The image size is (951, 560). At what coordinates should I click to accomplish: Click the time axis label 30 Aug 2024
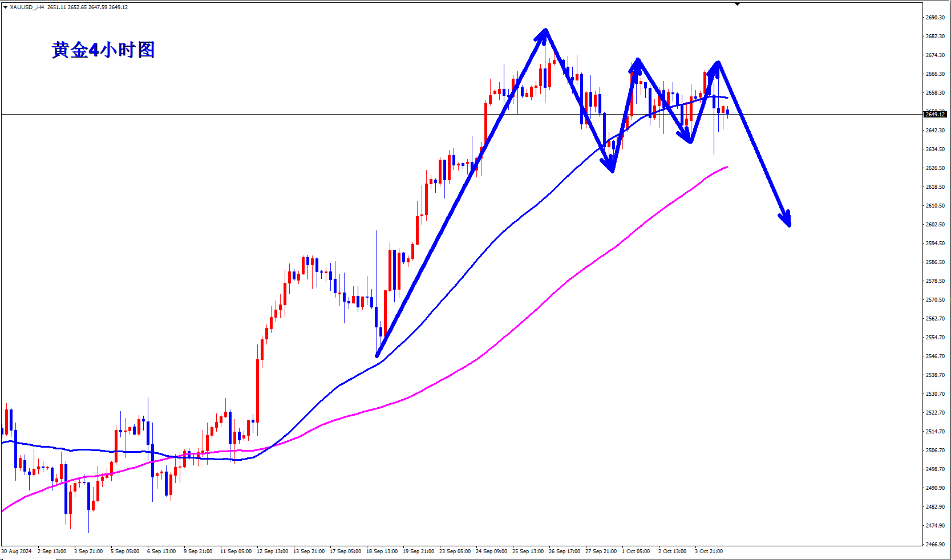tap(17, 551)
